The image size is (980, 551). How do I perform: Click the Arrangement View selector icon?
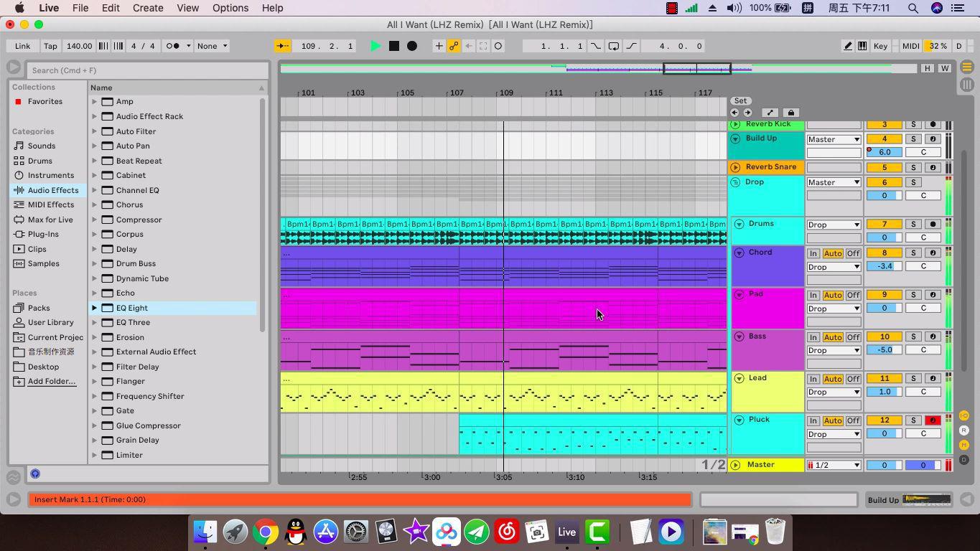967,85
